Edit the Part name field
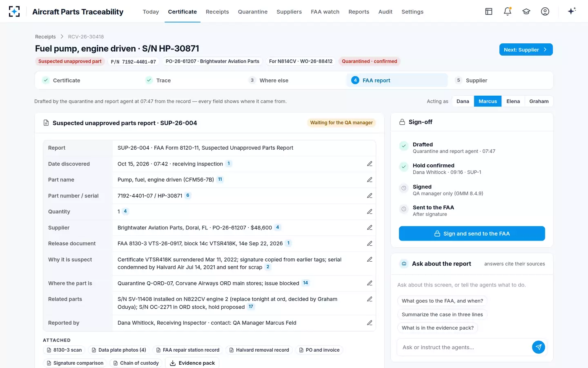Screen dimensions: 588x368 click(x=370, y=180)
